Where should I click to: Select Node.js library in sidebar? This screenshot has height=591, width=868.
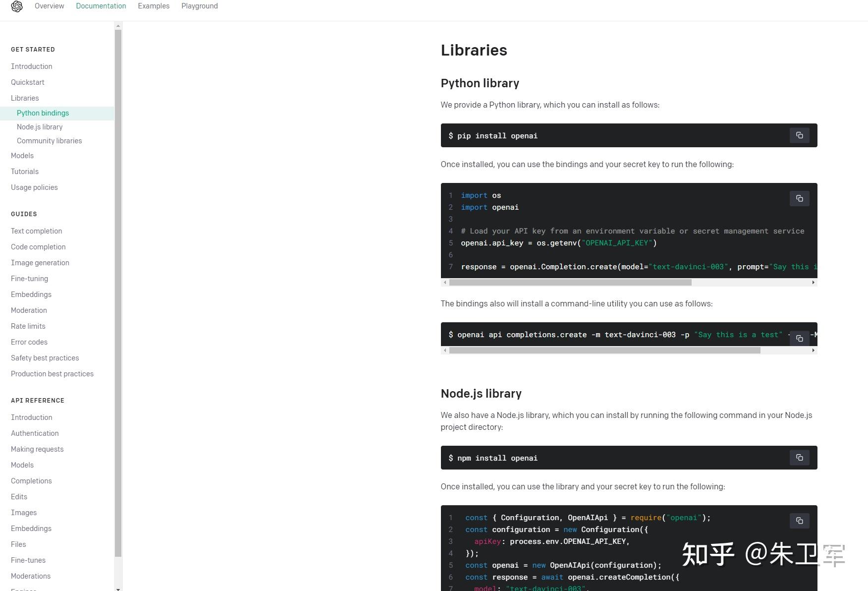pyautogui.click(x=40, y=127)
